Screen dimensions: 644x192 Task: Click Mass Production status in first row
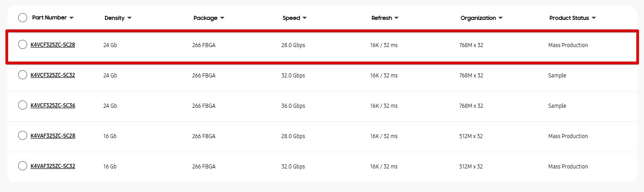[568, 45]
